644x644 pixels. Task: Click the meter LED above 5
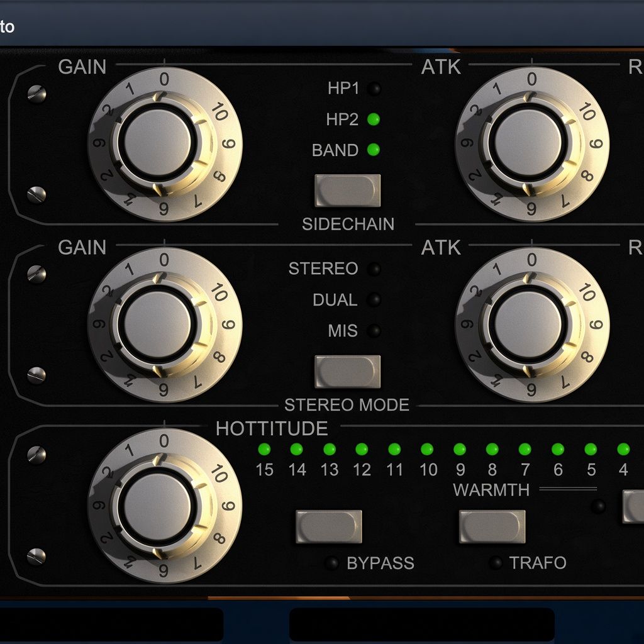tap(591, 449)
